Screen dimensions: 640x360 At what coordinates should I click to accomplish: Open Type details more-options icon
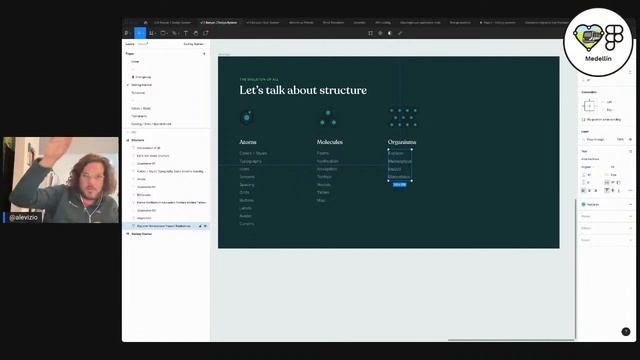(630, 191)
